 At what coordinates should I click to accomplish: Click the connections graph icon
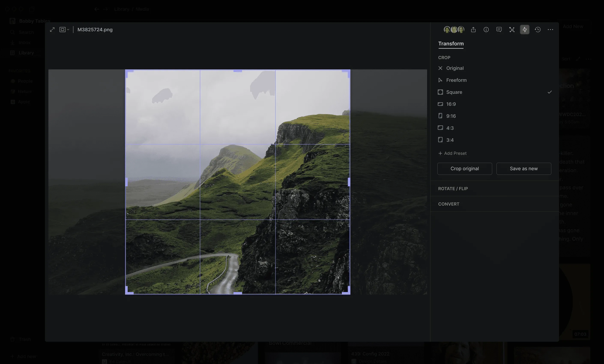(512, 30)
